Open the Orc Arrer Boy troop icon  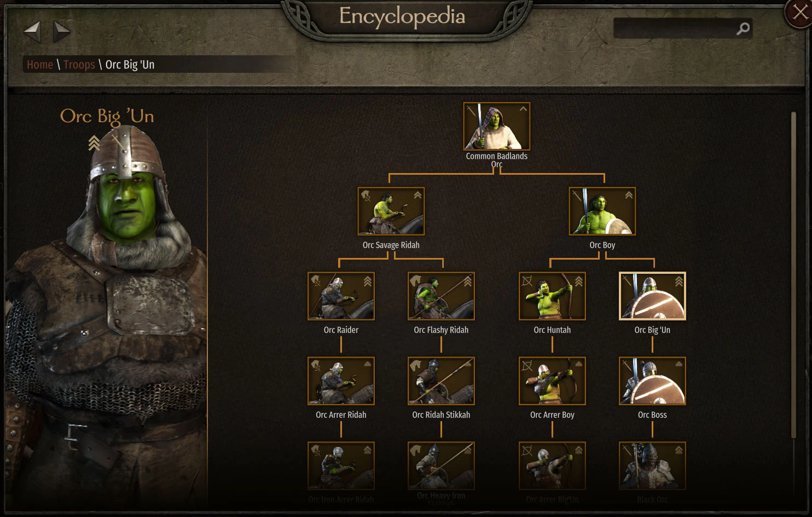[552, 381]
